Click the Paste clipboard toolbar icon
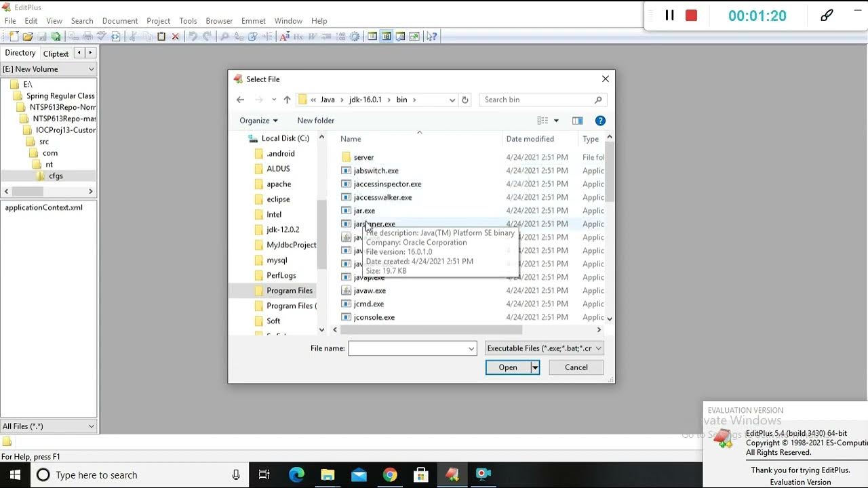The height and width of the screenshot is (488, 868). [x=161, y=37]
